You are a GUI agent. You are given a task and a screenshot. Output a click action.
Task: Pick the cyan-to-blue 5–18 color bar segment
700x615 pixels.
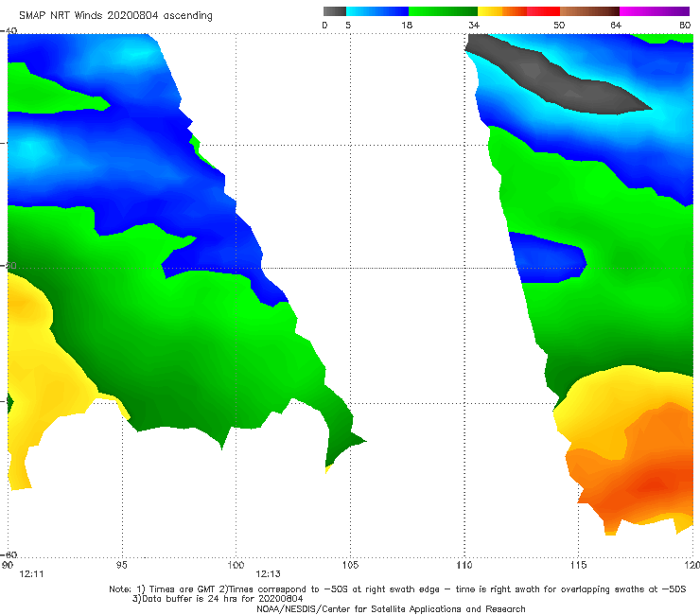377,11
